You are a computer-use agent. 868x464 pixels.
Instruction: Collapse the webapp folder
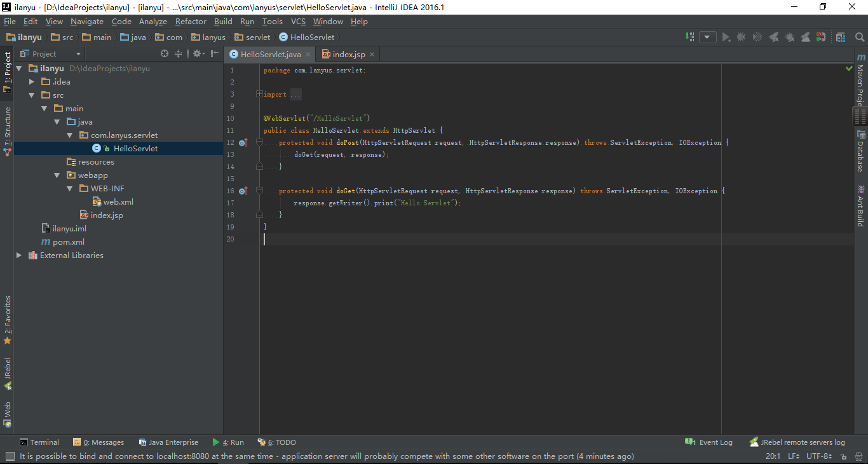[57, 175]
